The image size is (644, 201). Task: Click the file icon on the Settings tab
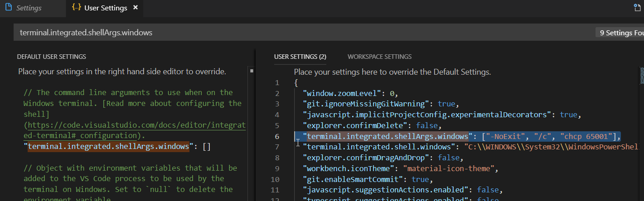(x=8, y=8)
